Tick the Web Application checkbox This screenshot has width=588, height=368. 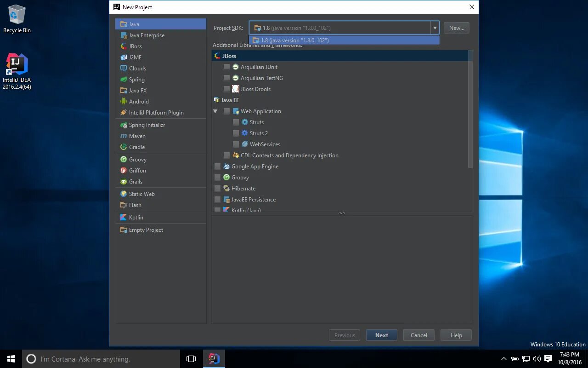coord(226,111)
